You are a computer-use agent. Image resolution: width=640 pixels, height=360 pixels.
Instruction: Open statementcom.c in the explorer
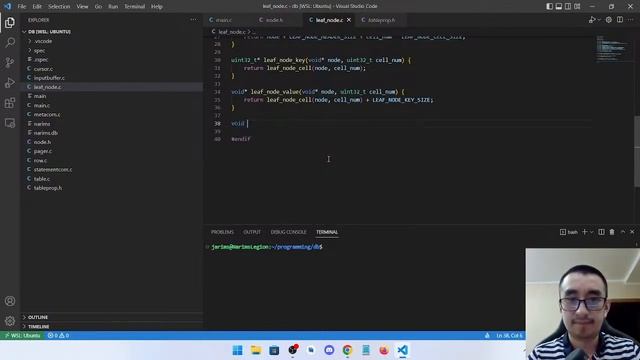[111, 170]
